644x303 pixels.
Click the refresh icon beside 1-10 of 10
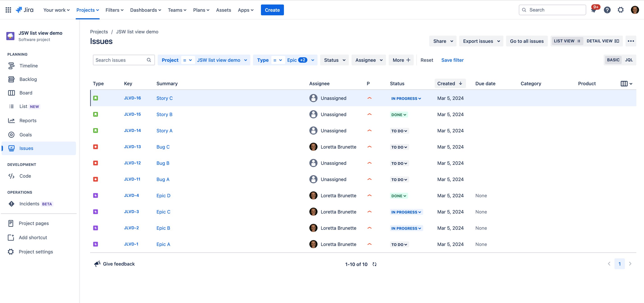pyautogui.click(x=374, y=264)
